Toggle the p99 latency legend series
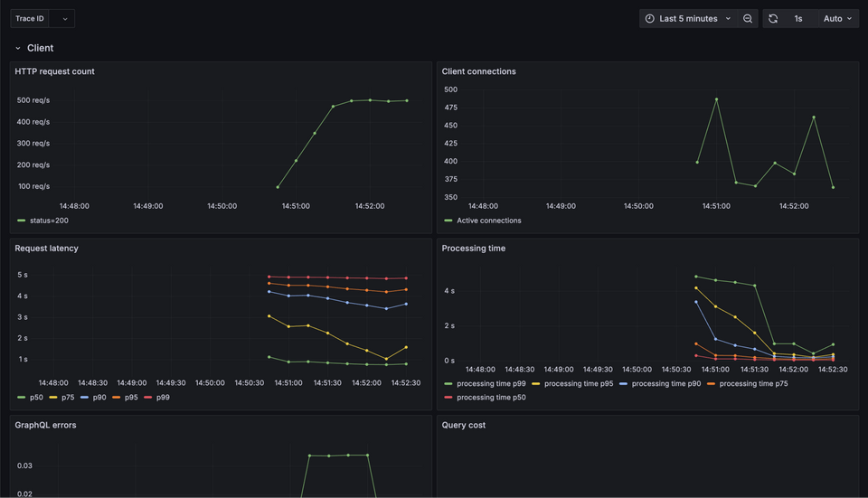The height and width of the screenshot is (498, 868). tap(163, 398)
